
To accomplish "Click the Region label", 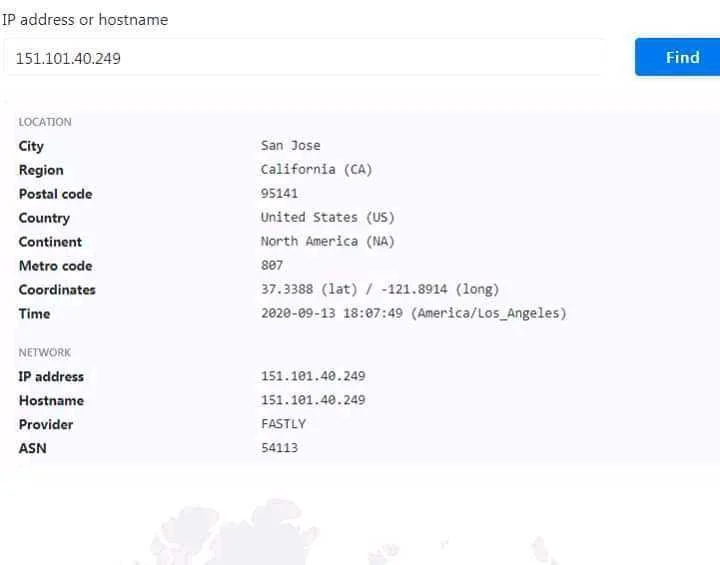I will (41, 170).
